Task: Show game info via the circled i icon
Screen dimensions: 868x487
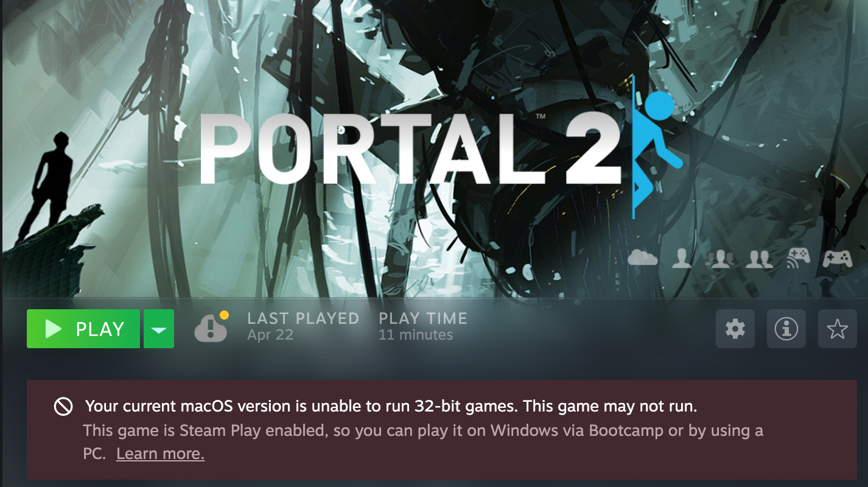Action: click(x=786, y=329)
